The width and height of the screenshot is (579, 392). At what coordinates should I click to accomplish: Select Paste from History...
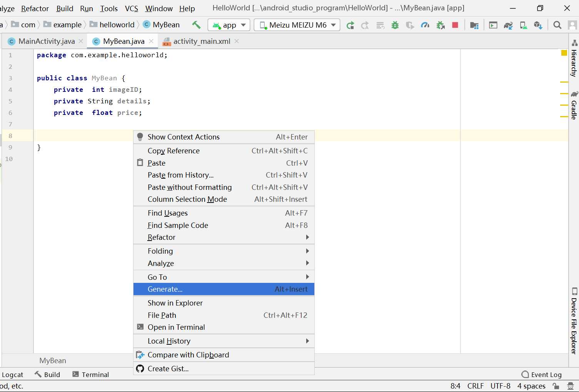pos(224,175)
